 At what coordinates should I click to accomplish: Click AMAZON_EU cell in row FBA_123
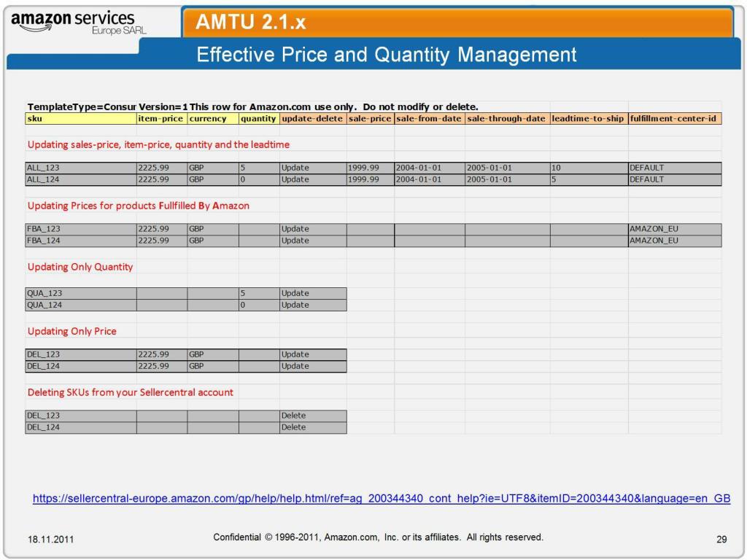(x=675, y=229)
